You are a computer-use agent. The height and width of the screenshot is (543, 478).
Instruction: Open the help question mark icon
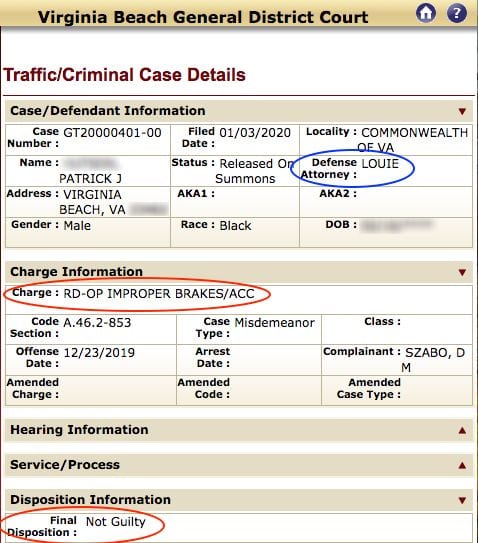(457, 14)
